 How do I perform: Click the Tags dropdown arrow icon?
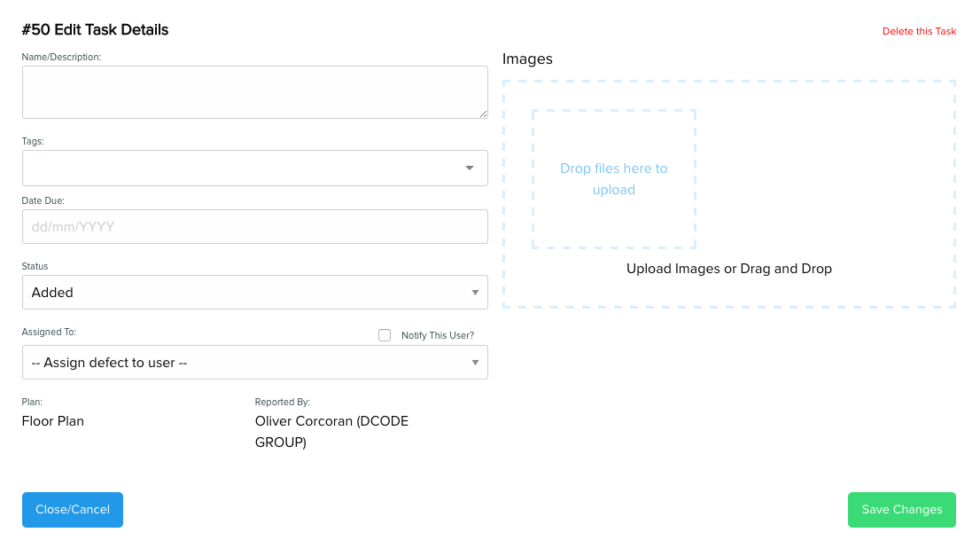pyautogui.click(x=470, y=168)
